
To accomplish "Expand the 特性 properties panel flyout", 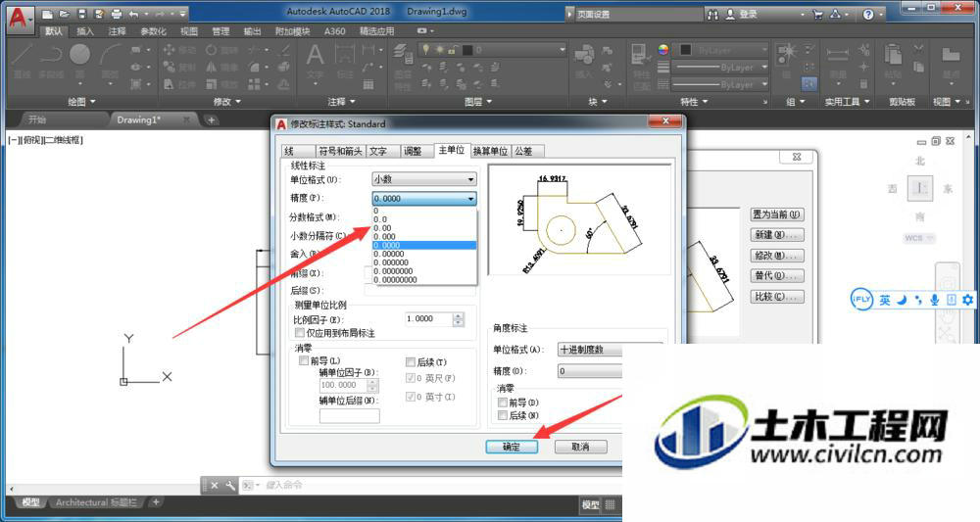I will (x=695, y=101).
